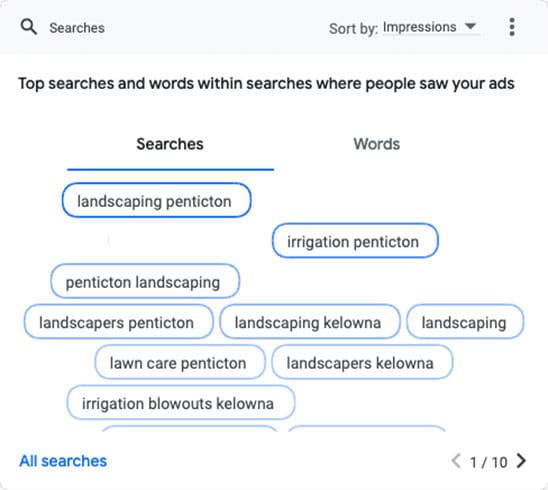Choose the landscapers kelowna chip
The image size is (548, 490).
pyautogui.click(x=362, y=362)
